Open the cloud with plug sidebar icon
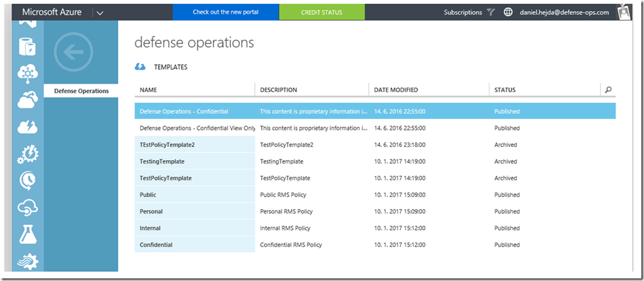Screen dimensions: 644x281 tap(28, 208)
